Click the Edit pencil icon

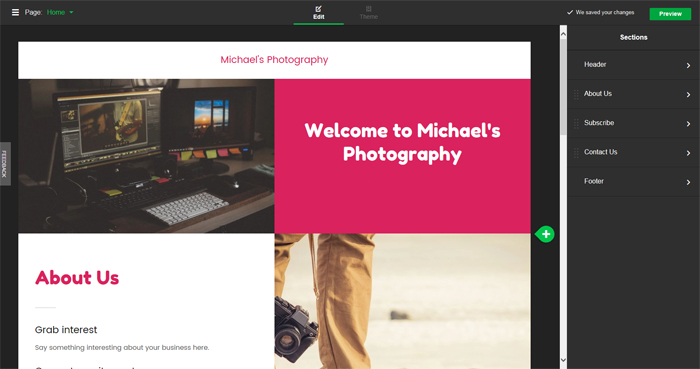pyautogui.click(x=318, y=8)
